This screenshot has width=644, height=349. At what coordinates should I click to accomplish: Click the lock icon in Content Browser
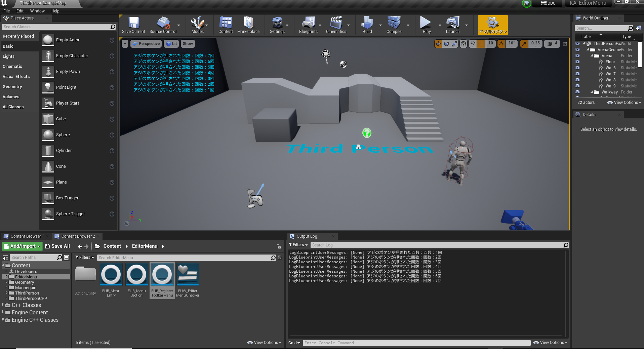tap(279, 246)
